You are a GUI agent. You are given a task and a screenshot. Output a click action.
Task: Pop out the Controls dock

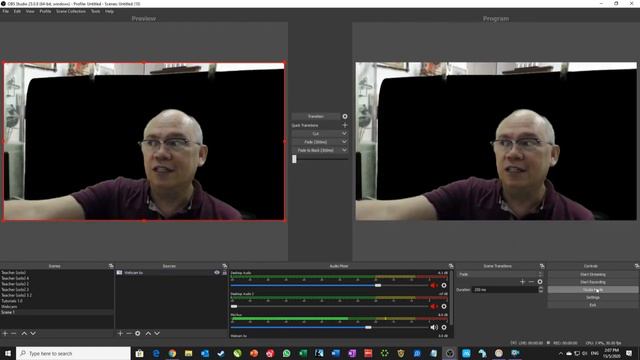[x=637, y=266]
